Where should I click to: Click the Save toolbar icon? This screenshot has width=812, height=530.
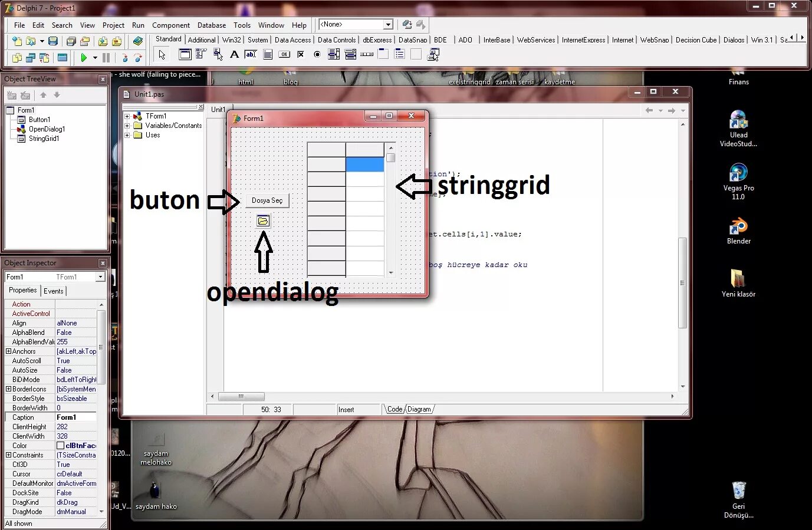(53, 41)
